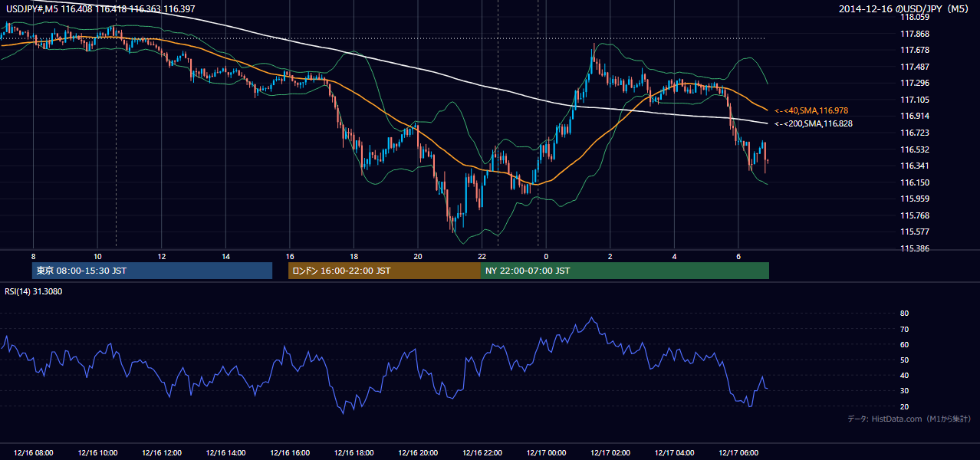The image size is (980, 460).
Task: Click the RSI(14) 31.3080 indicator label
Action: pyautogui.click(x=33, y=291)
